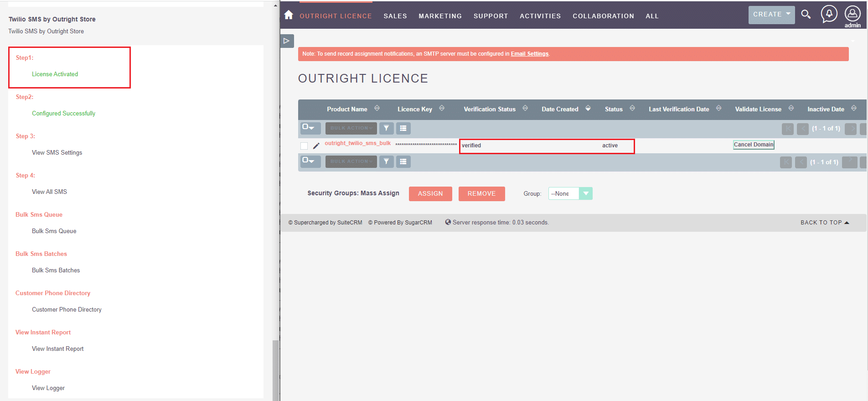Open the outright_twilio_sms_bulk record link
The height and width of the screenshot is (401, 868).
pos(357,143)
